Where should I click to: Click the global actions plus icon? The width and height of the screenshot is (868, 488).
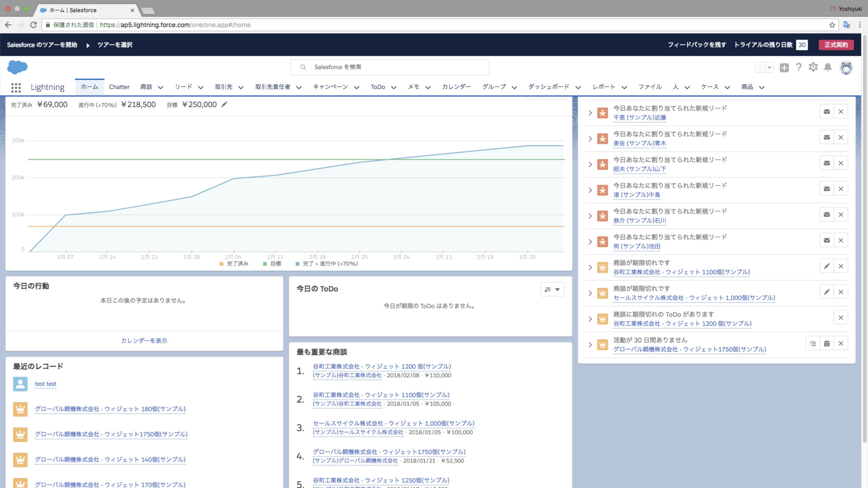coord(784,67)
